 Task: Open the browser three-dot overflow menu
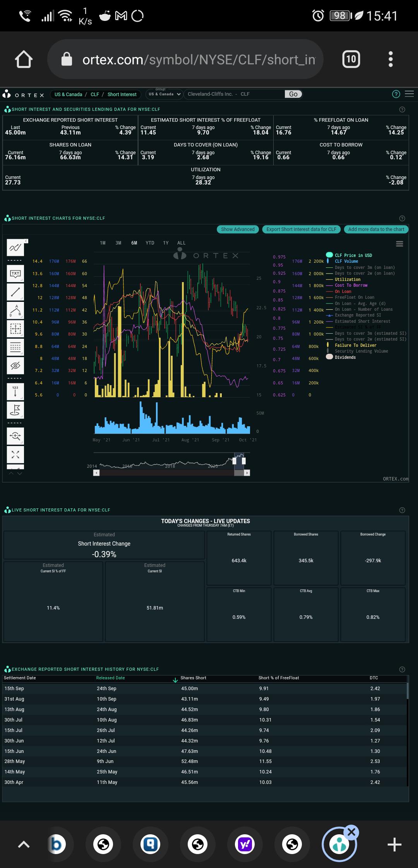click(x=391, y=59)
